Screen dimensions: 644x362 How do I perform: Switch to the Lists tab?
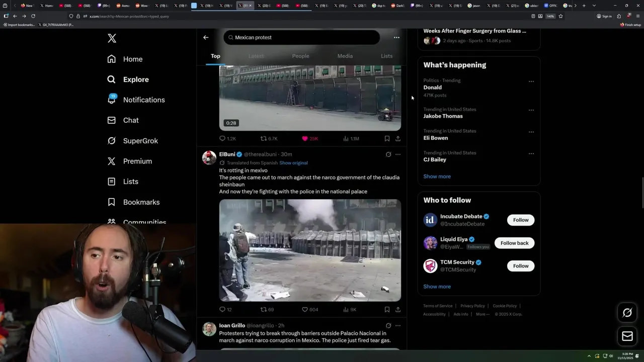pyautogui.click(x=386, y=56)
